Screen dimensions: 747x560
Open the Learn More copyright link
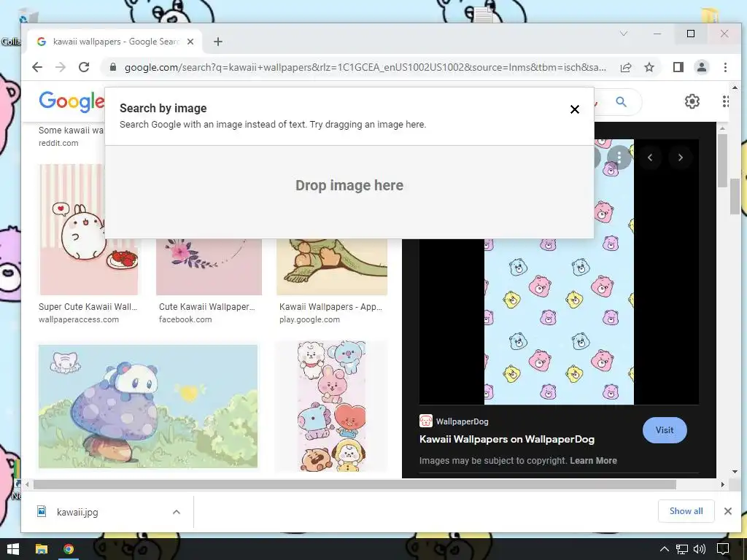593,461
